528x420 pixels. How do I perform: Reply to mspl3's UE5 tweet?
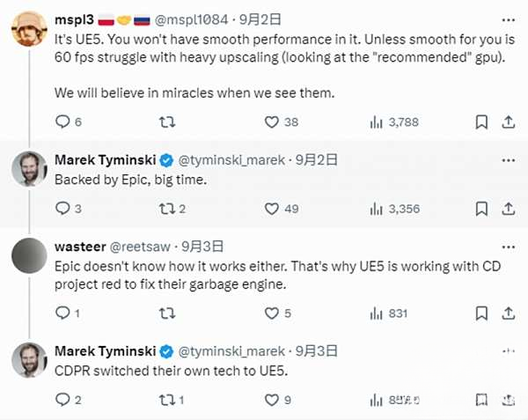(62, 122)
